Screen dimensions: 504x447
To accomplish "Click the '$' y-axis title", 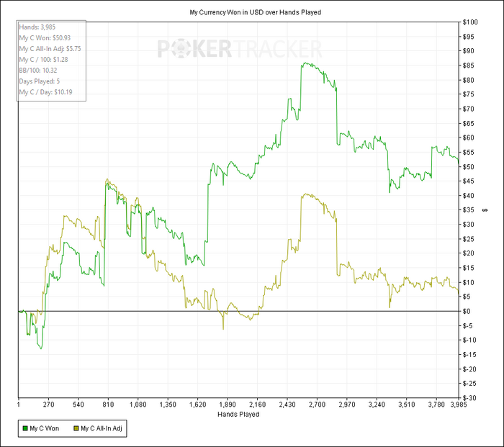I will 485,210.
